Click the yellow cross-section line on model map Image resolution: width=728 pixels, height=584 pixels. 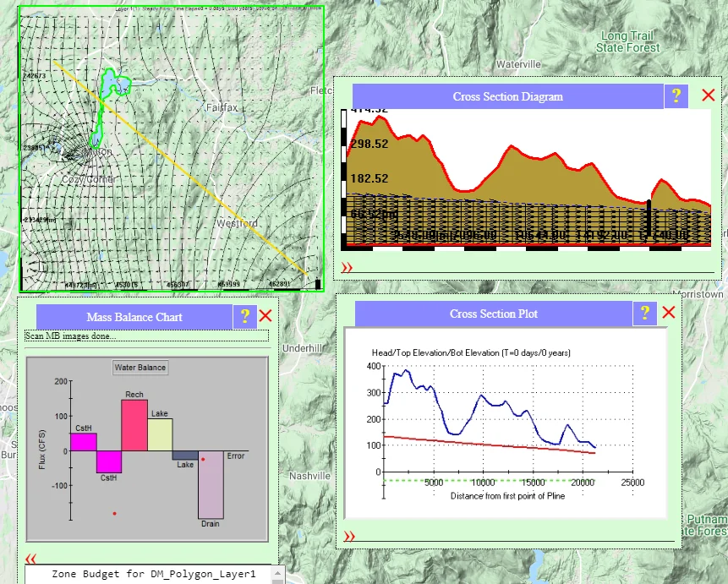pyautogui.click(x=180, y=167)
